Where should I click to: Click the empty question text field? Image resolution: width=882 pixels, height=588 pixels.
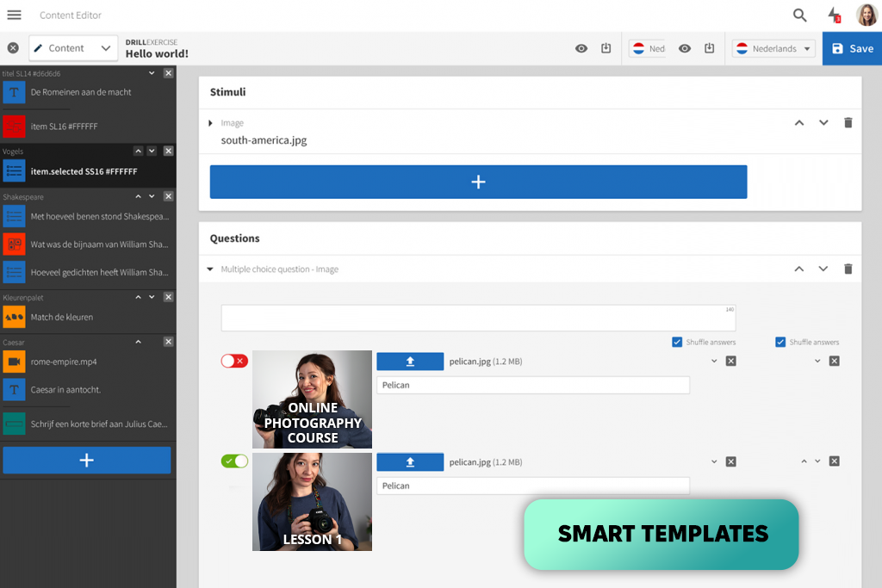(478, 319)
